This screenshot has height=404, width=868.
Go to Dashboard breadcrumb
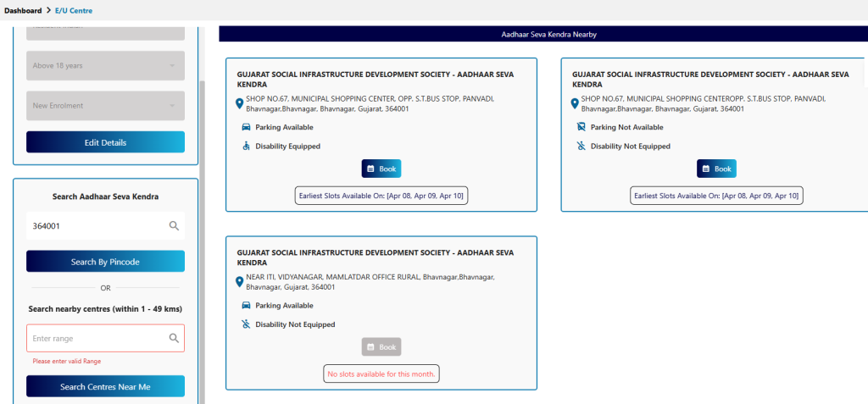[x=23, y=10]
